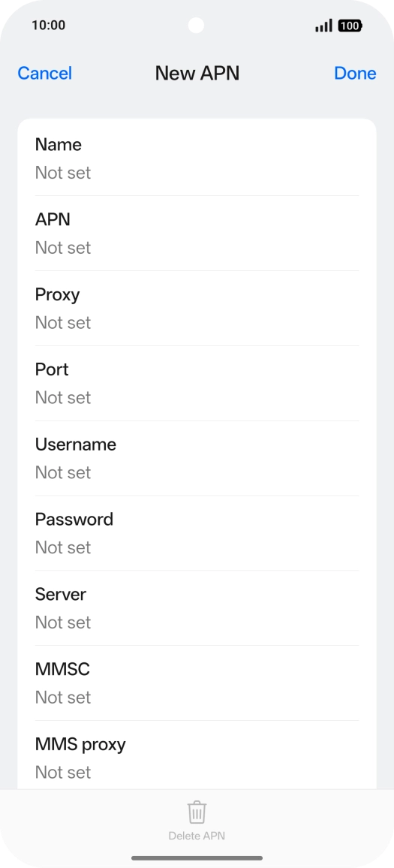Tap the Delete APN label
Image resolution: width=394 pixels, height=868 pixels.
(197, 836)
